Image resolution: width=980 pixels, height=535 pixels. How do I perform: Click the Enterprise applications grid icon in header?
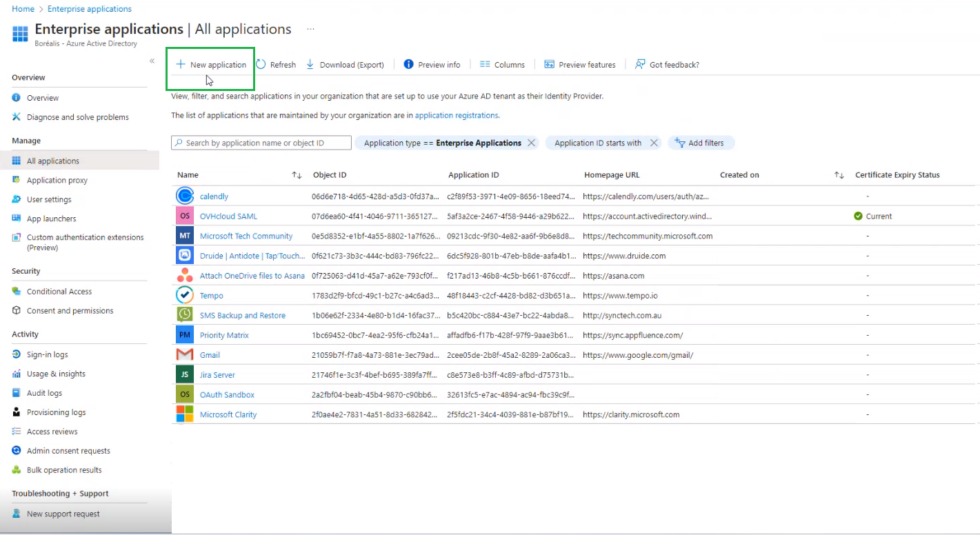tap(21, 33)
